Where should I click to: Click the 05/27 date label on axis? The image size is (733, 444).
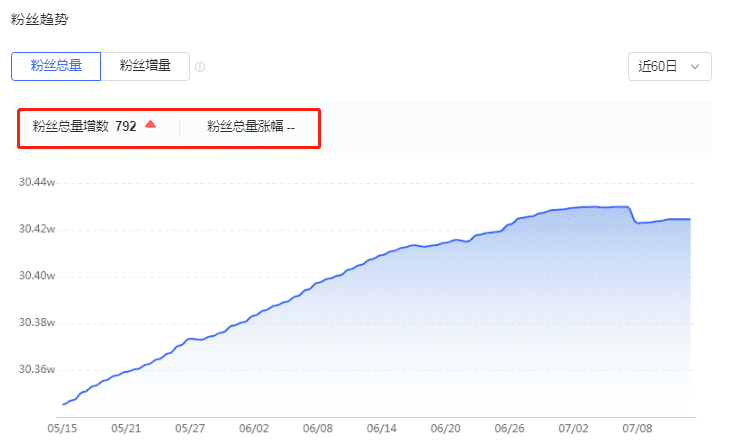pos(190,428)
